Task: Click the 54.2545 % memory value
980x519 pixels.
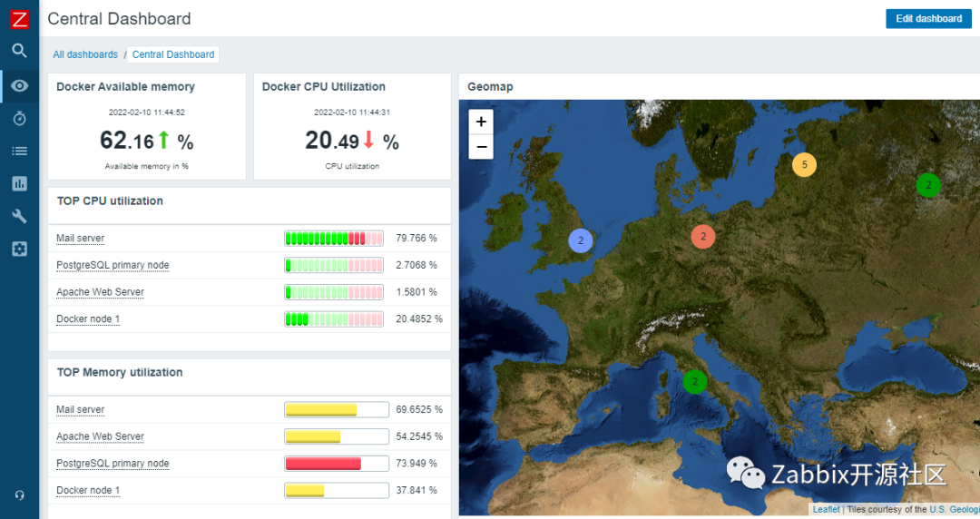Action: click(418, 436)
